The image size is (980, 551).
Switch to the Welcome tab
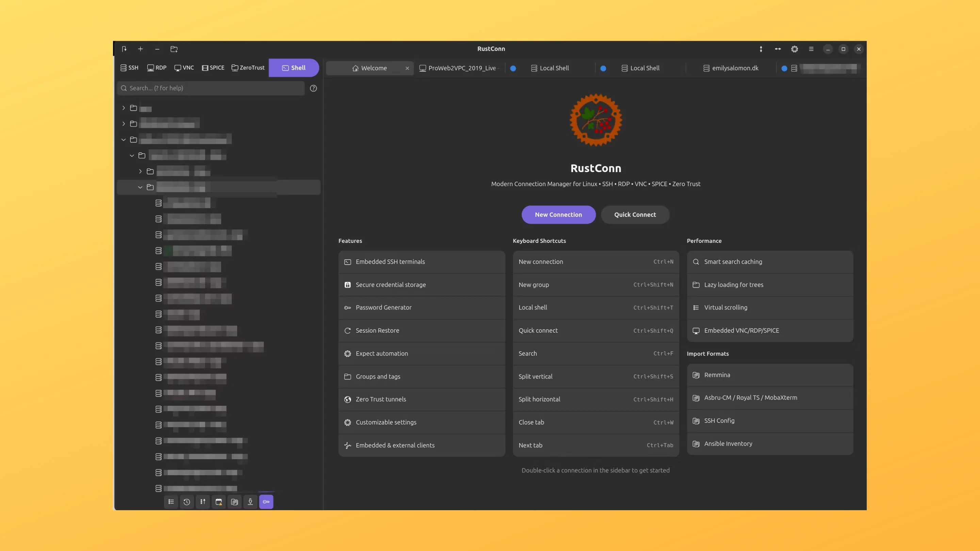(374, 68)
